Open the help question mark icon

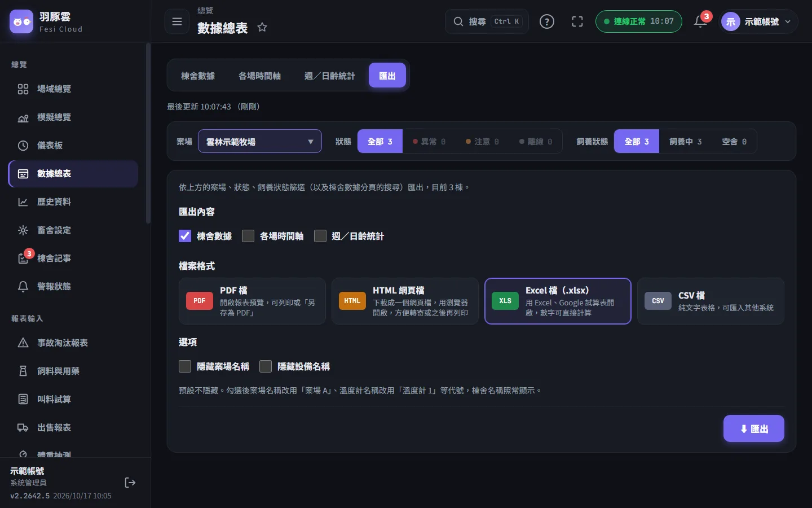547,21
